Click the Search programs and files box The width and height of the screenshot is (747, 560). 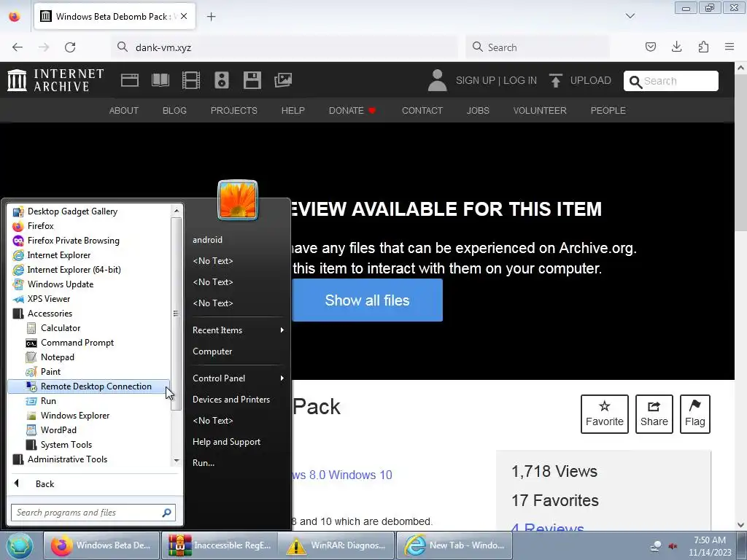click(x=93, y=513)
